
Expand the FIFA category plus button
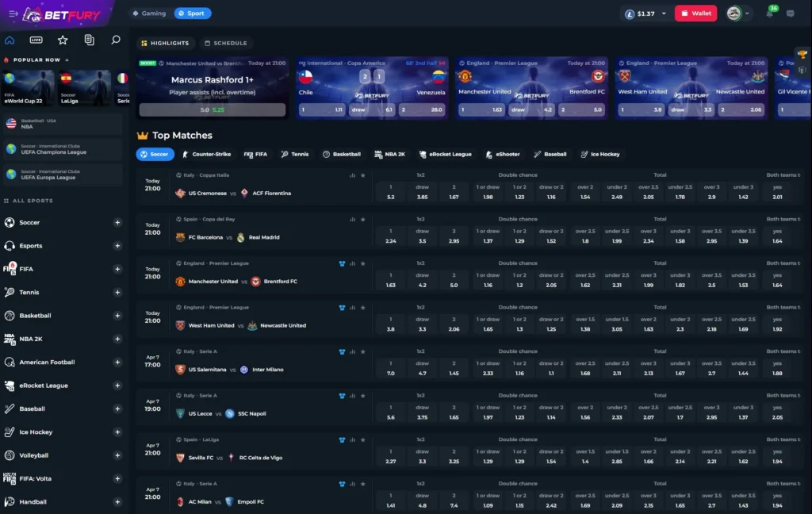117,269
